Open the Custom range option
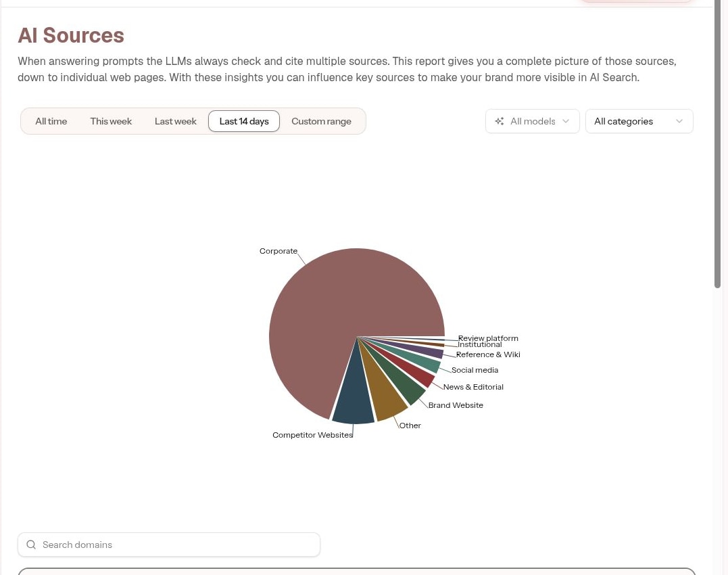728x575 pixels. tap(321, 121)
